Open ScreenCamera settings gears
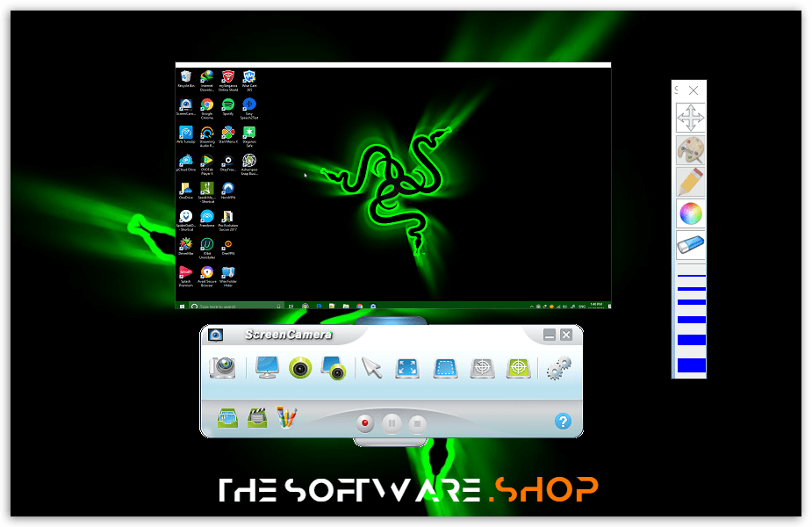The height and width of the screenshot is (527, 812). pos(559,367)
